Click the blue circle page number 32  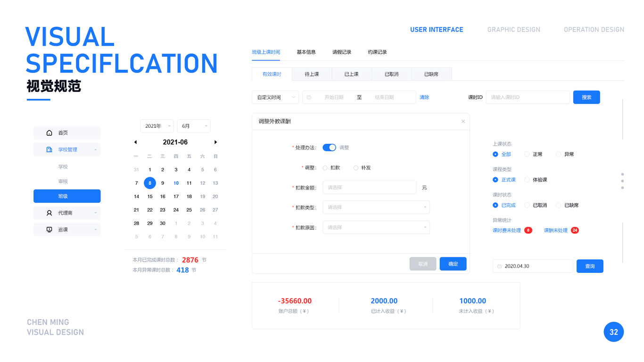coord(614,332)
